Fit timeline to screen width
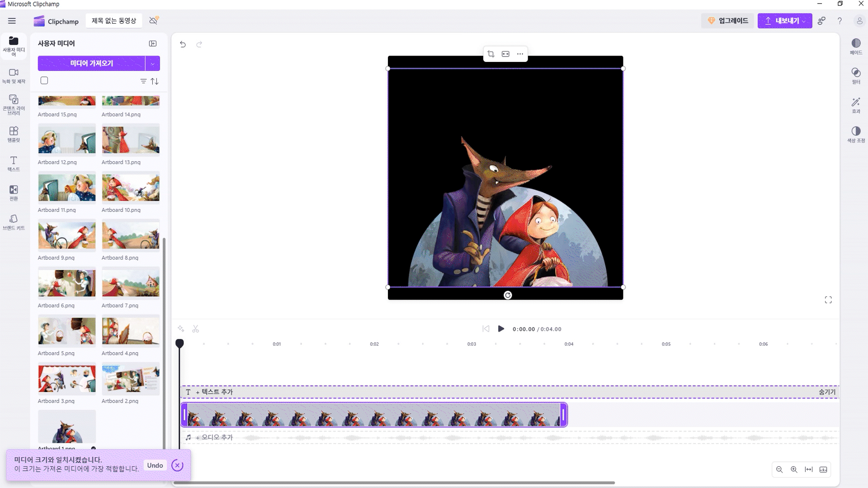The width and height of the screenshot is (868, 488). click(809, 469)
